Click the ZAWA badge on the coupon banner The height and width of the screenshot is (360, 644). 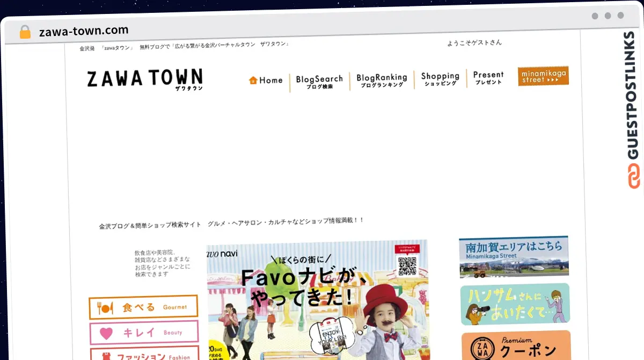coord(482,348)
